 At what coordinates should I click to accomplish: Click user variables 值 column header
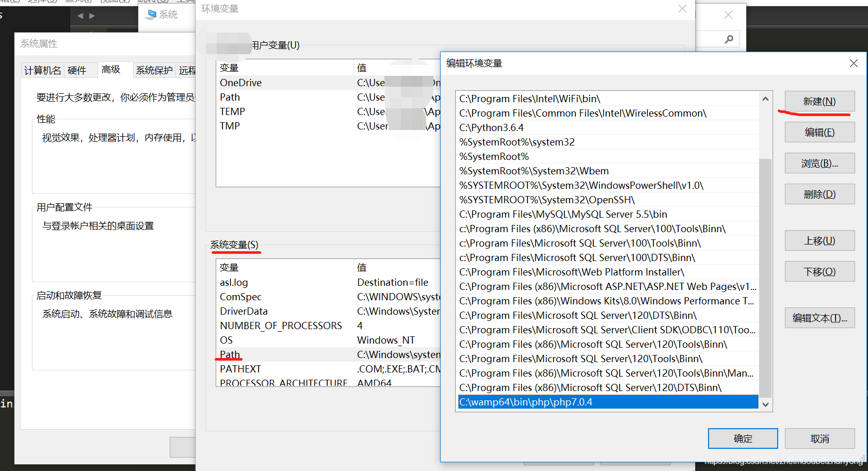point(397,68)
